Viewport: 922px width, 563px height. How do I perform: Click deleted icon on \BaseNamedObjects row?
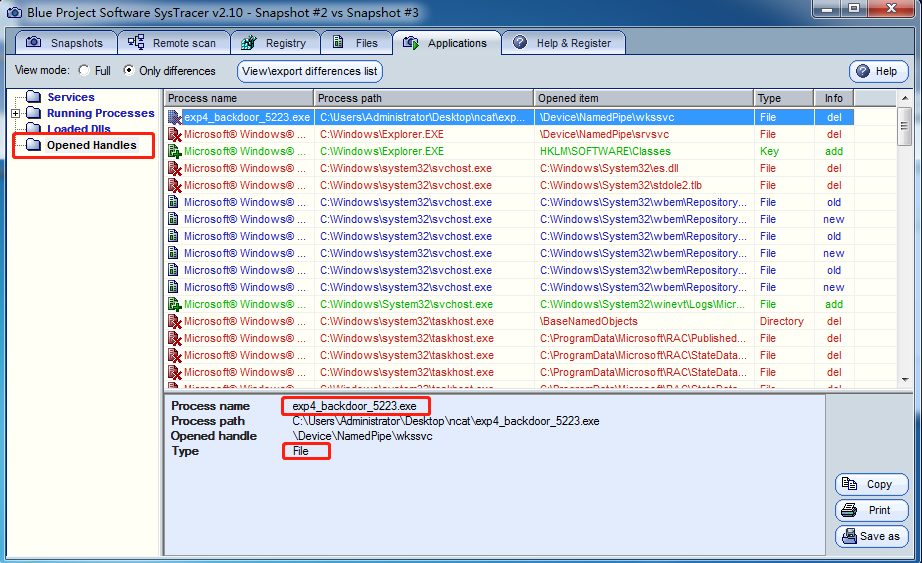[175, 321]
